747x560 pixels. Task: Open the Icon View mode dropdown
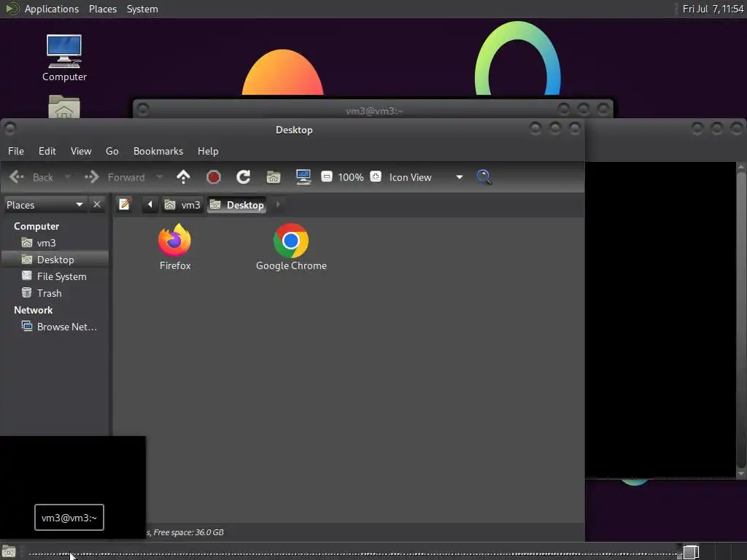click(425, 177)
